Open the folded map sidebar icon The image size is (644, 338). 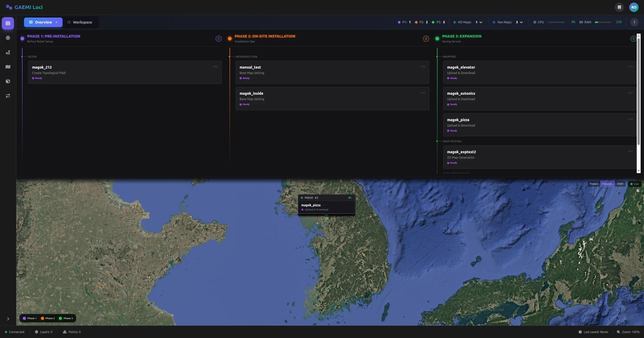8,67
